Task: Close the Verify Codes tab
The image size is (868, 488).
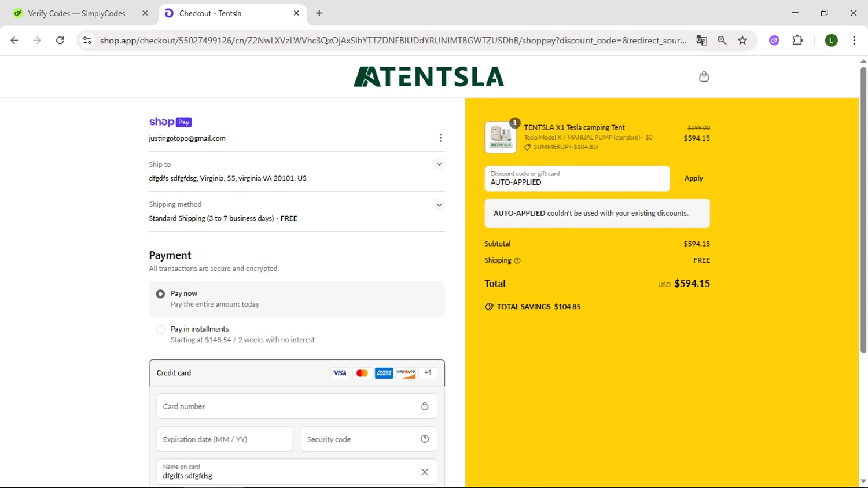Action: click(x=145, y=13)
